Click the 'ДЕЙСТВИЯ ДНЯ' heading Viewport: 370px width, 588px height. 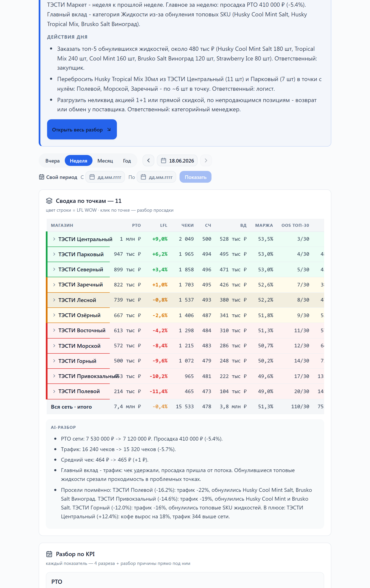point(67,37)
